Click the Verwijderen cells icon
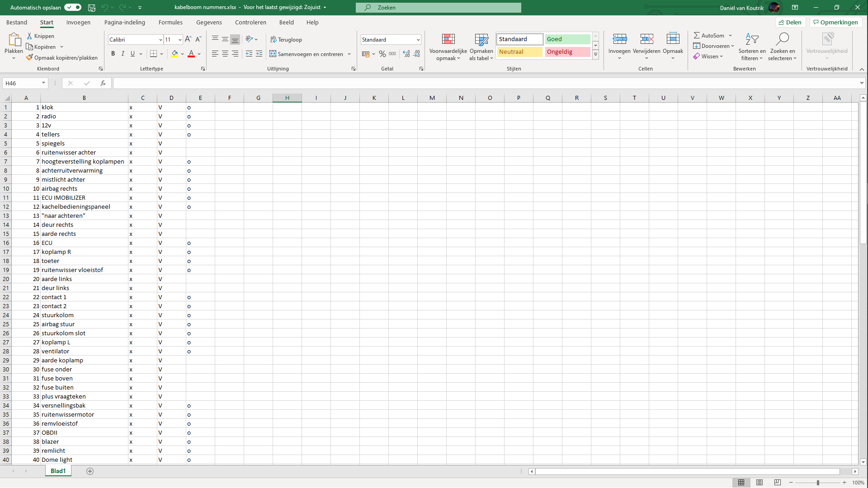This screenshot has height=488, width=868. tap(646, 39)
